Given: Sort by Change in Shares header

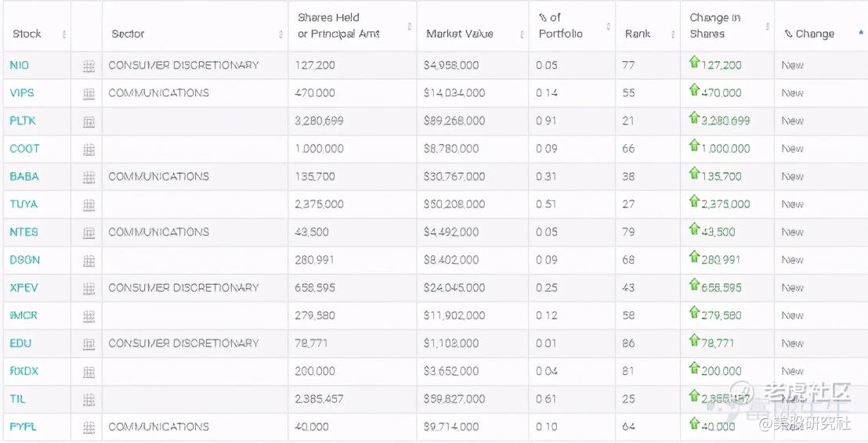Looking at the screenshot, I should (714, 26).
